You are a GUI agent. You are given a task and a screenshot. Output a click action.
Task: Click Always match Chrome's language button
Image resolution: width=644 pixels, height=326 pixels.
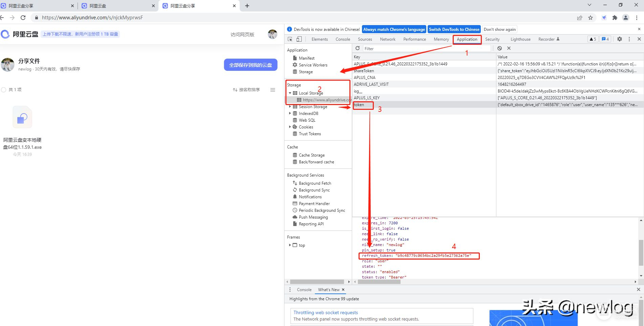click(394, 29)
